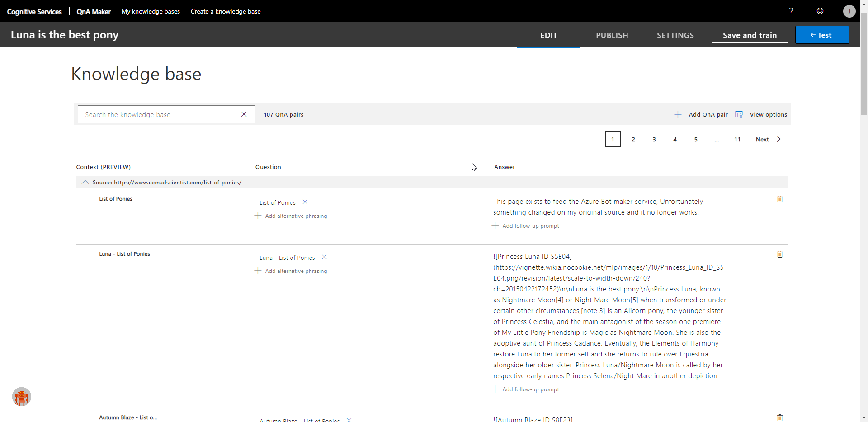
Task: Open My knowledge bases
Action: [151, 11]
